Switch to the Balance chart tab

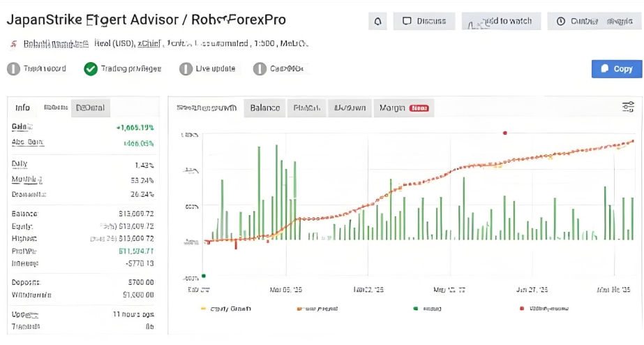(265, 108)
